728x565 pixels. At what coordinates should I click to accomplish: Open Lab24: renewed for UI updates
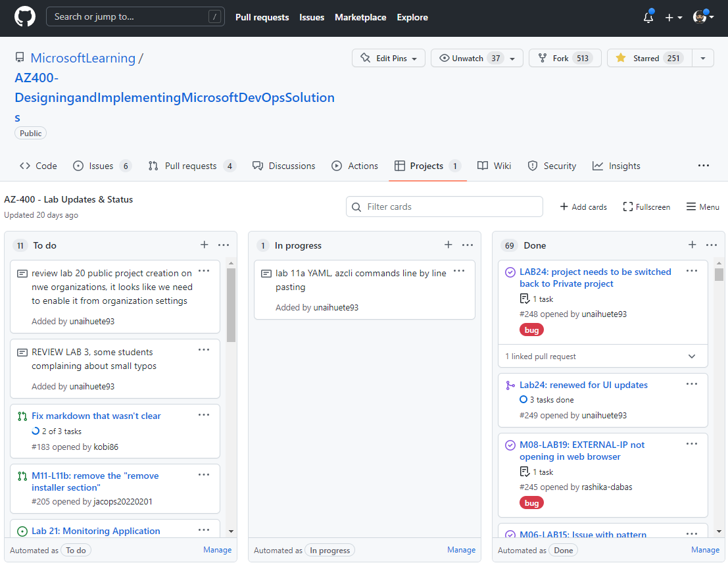pos(583,385)
